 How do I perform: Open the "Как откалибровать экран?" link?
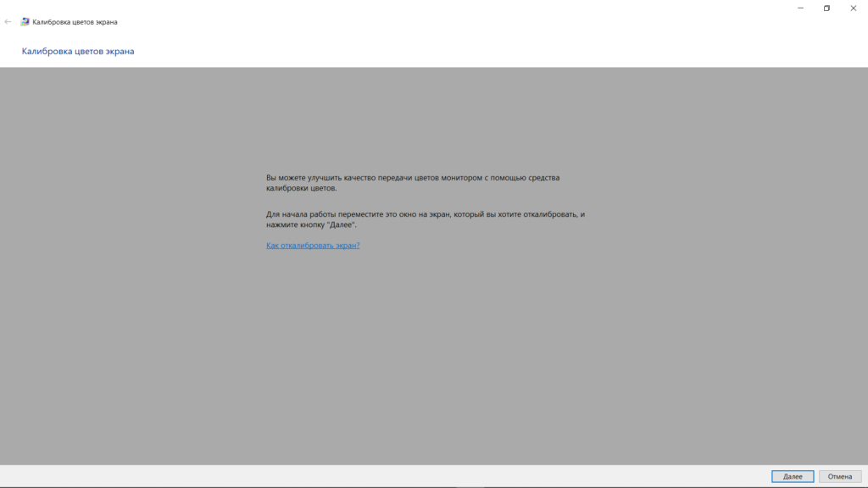click(x=313, y=245)
